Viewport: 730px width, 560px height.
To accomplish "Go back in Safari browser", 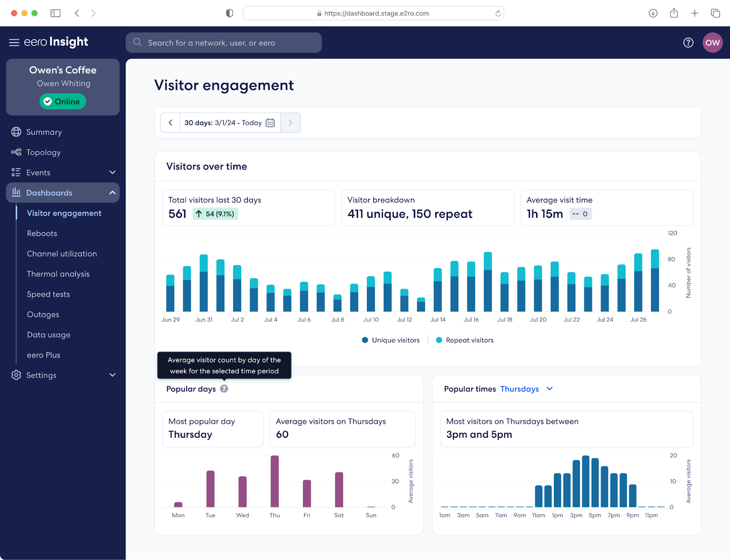I will tap(77, 13).
